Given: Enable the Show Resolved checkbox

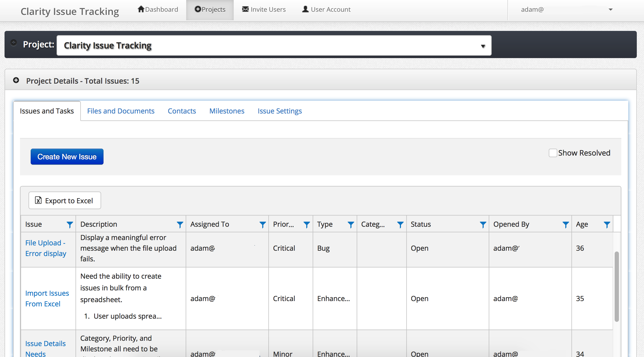Looking at the screenshot, I should pyautogui.click(x=553, y=153).
